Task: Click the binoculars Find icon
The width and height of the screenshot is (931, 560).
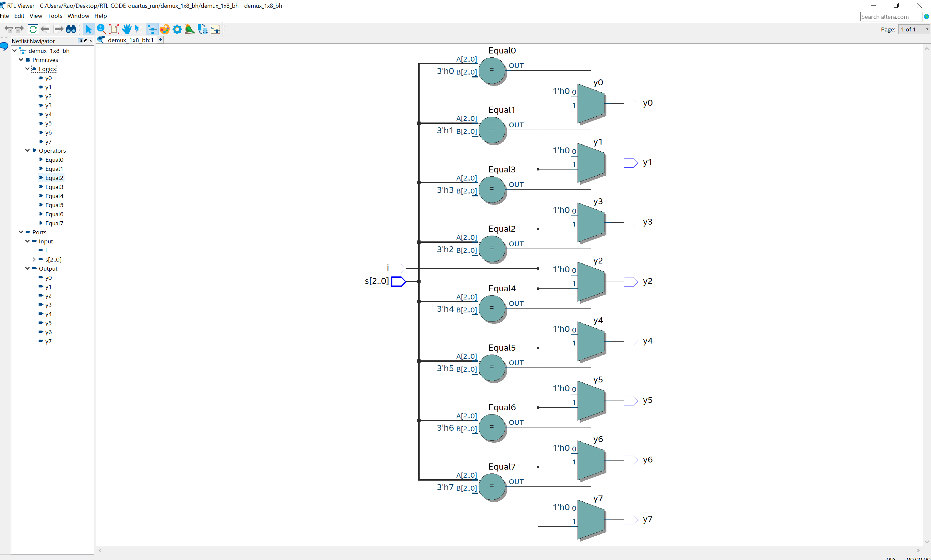Action: pos(71,29)
